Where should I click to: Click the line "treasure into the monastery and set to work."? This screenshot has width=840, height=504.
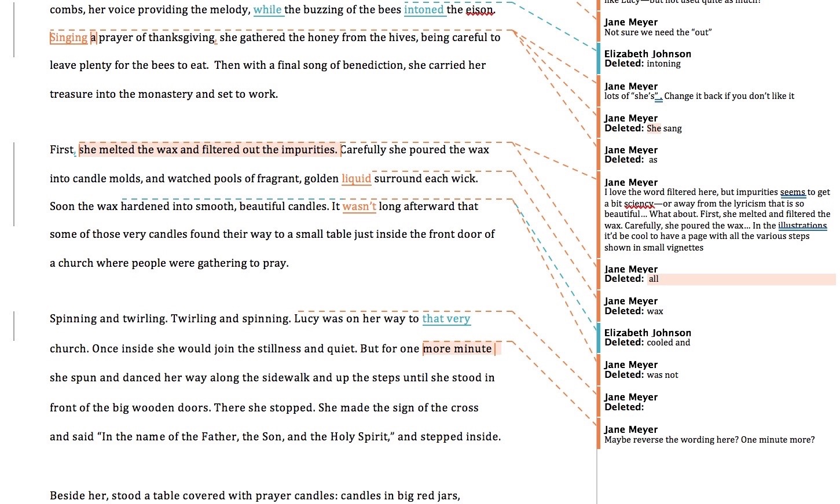tap(164, 94)
